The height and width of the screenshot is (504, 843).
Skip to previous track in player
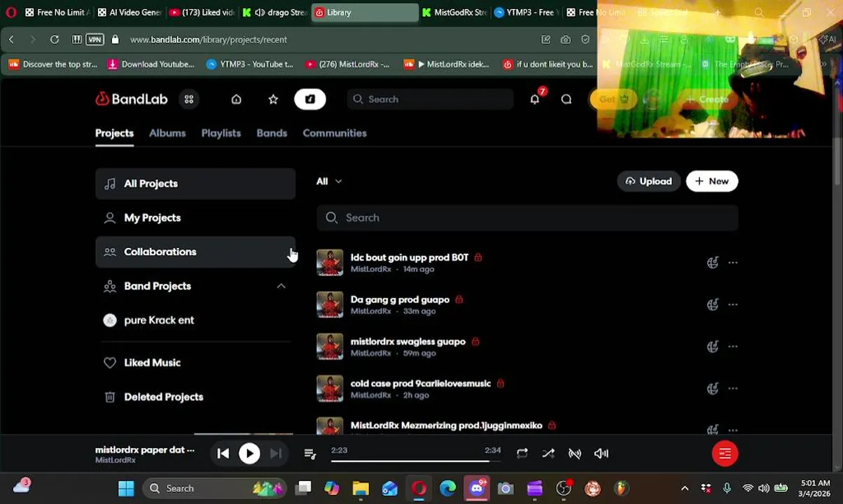(x=223, y=454)
